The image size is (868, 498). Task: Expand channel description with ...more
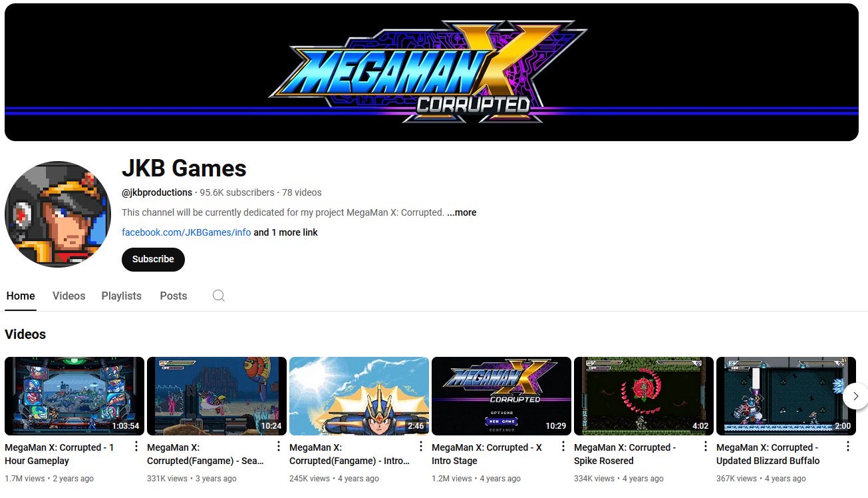[462, 212]
